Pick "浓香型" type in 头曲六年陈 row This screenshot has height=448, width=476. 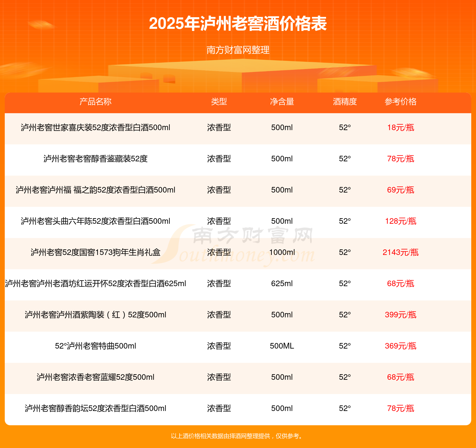tap(219, 221)
